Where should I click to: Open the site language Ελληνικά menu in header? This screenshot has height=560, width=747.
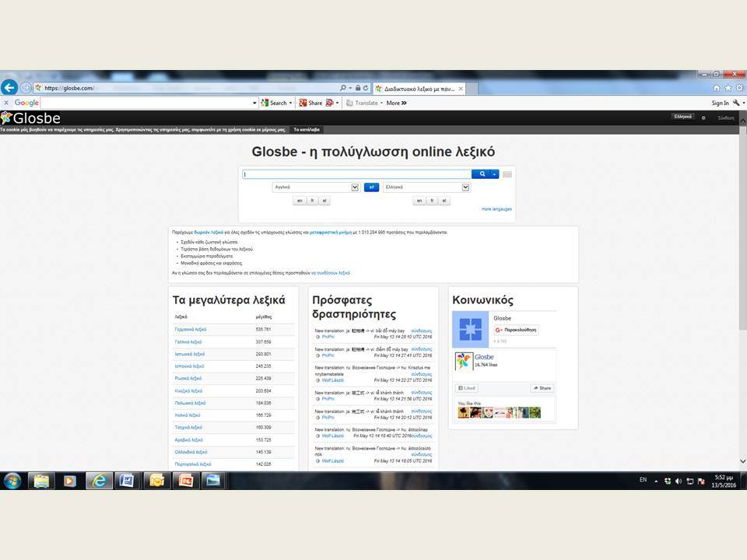683,117
